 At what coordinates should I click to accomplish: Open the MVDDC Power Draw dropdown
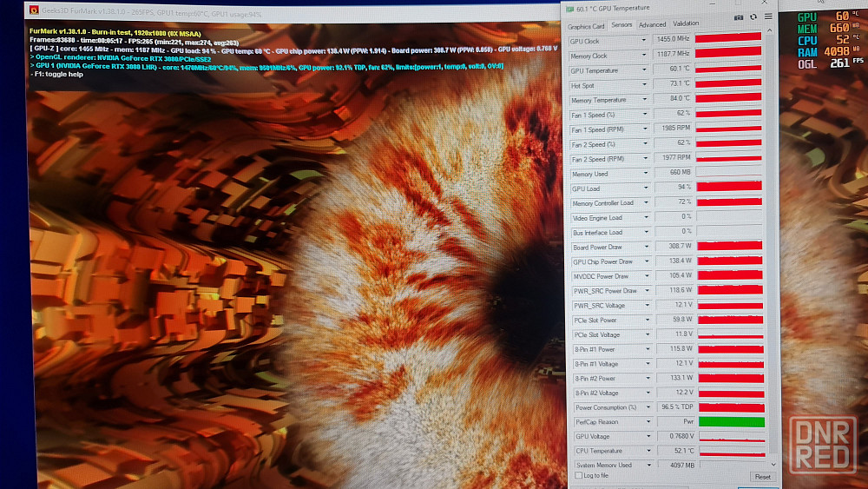(647, 276)
